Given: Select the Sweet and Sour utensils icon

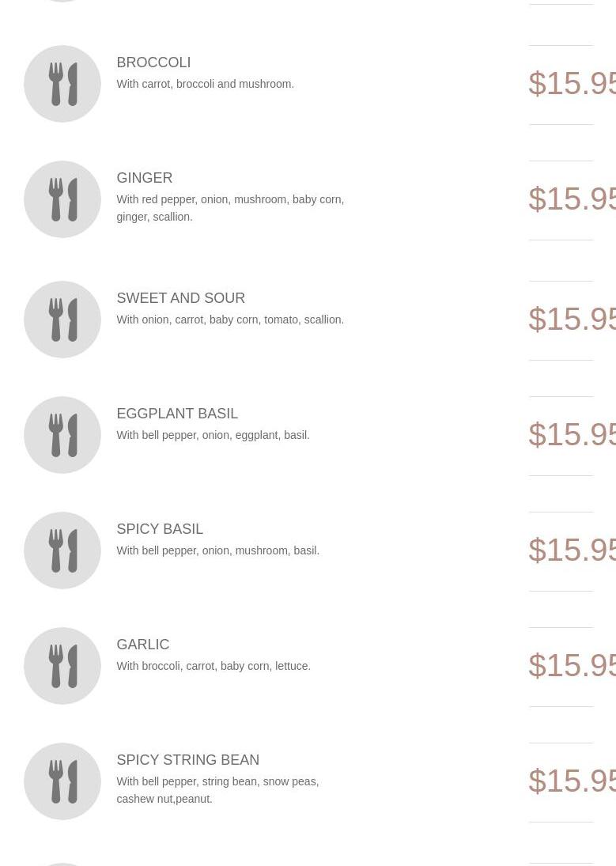Looking at the screenshot, I should click(x=62, y=320).
